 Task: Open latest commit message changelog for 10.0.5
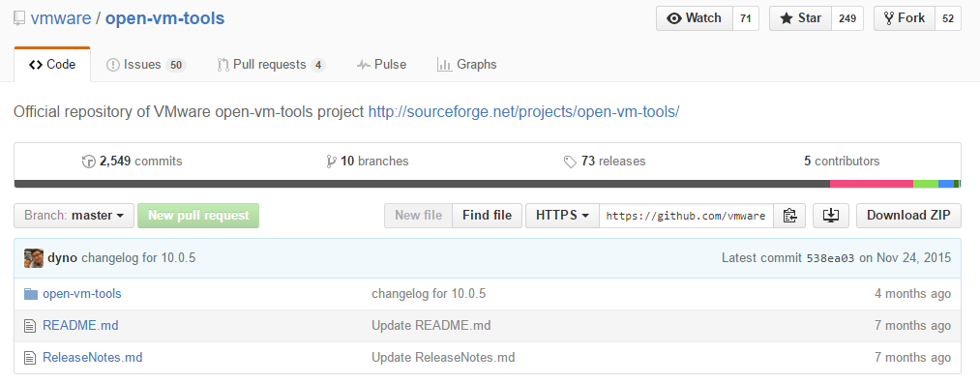pyautogui.click(x=138, y=257)
